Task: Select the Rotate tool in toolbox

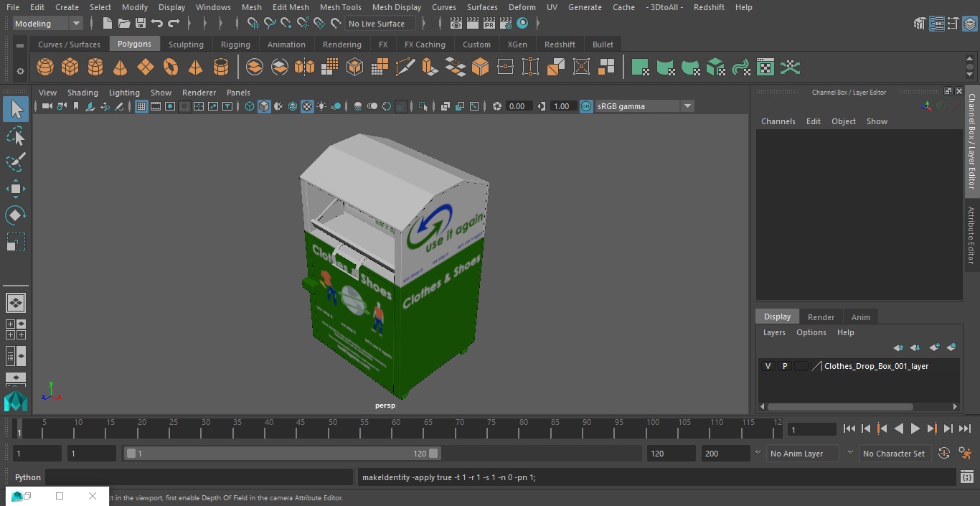Action: tap(16, 215)
